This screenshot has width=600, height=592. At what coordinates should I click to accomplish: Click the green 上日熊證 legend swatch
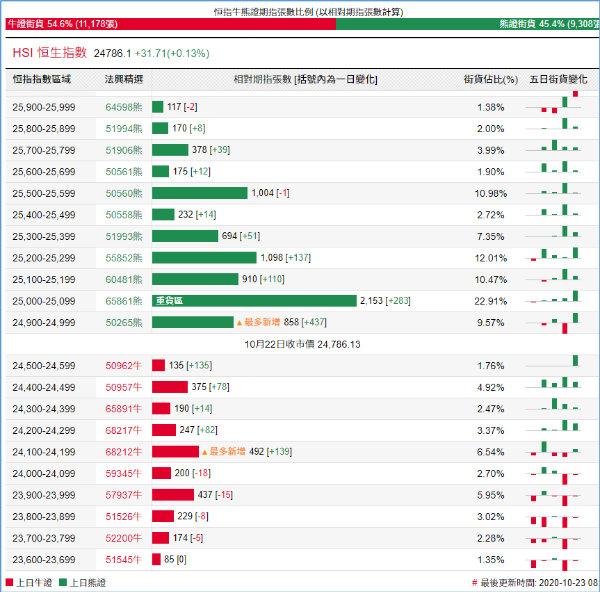63,582
